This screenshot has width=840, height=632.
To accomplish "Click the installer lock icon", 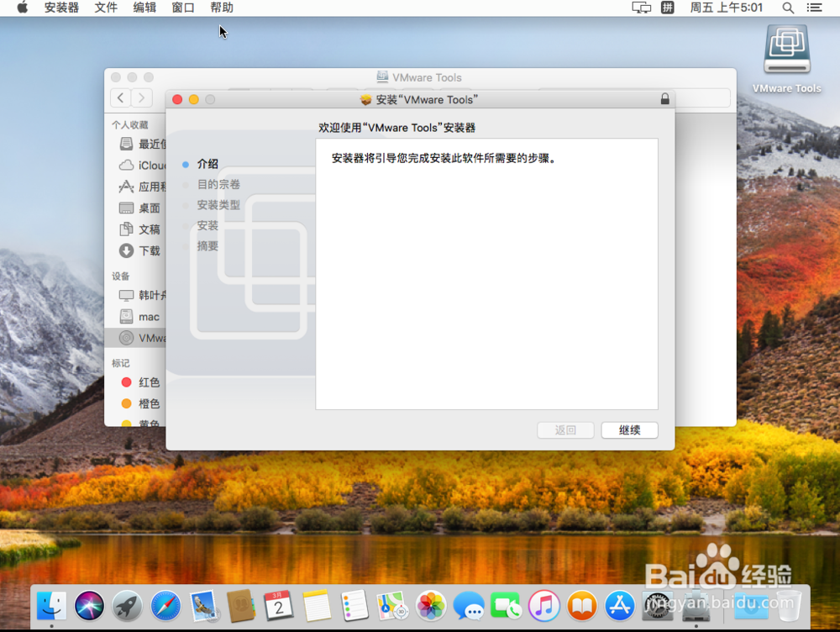I will pyautogui.click(x=664, y=99).
